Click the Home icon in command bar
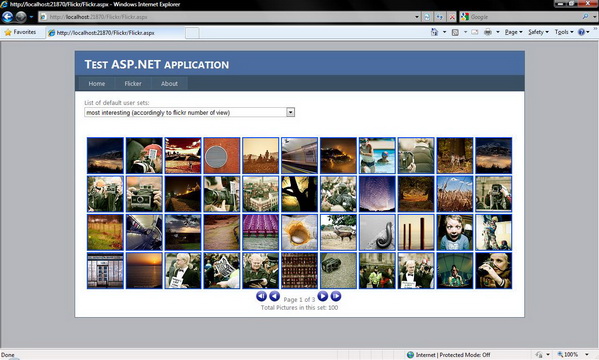The height and width of the screenshot is (360, 599). click(x=434, y=32)
